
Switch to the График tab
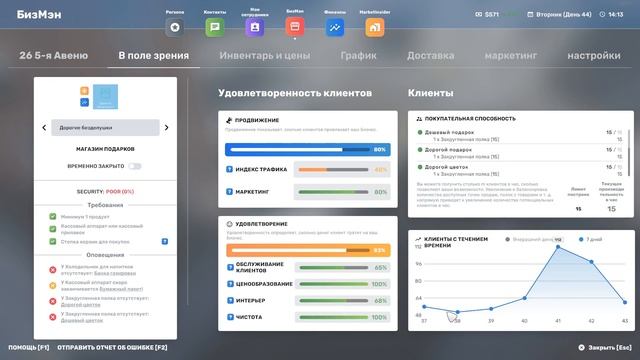358,56
